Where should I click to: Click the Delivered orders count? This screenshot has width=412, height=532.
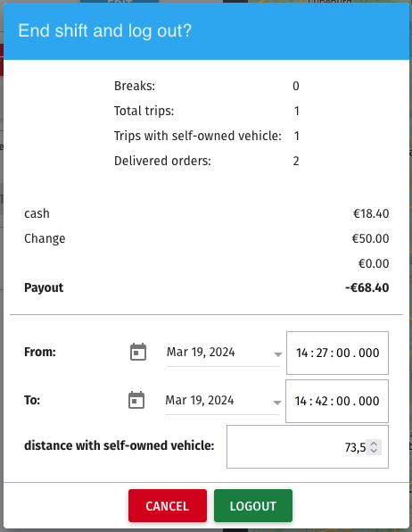tap(296, 161)
